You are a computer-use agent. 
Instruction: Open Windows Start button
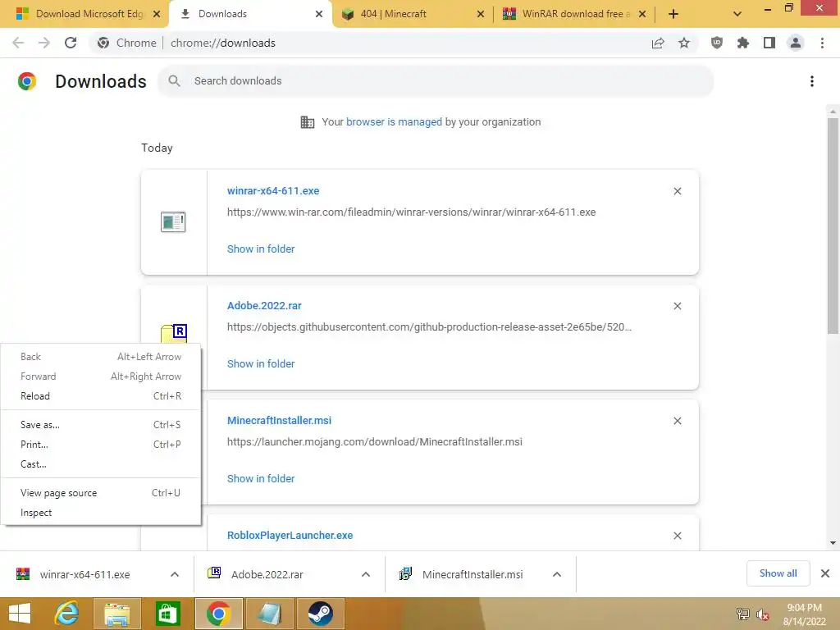pos(20,614)
